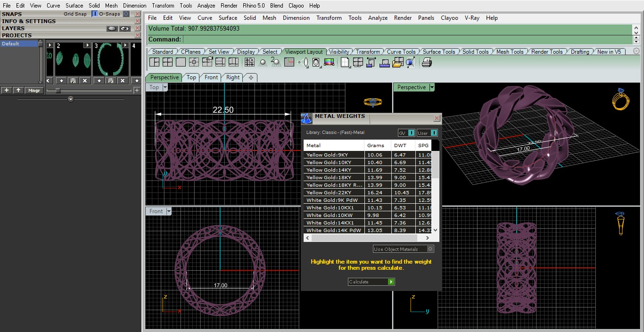Click the Calculate button

click(x=371, y=282)
